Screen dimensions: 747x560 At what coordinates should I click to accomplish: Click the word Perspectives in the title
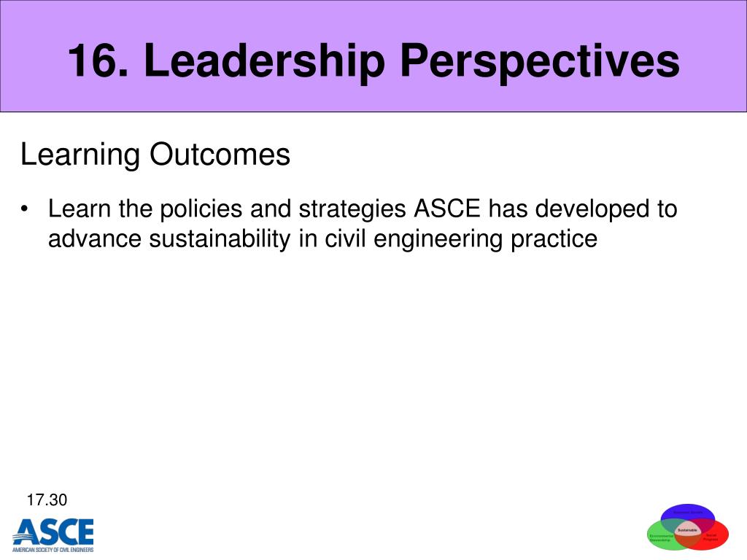(x=540, y=61)
